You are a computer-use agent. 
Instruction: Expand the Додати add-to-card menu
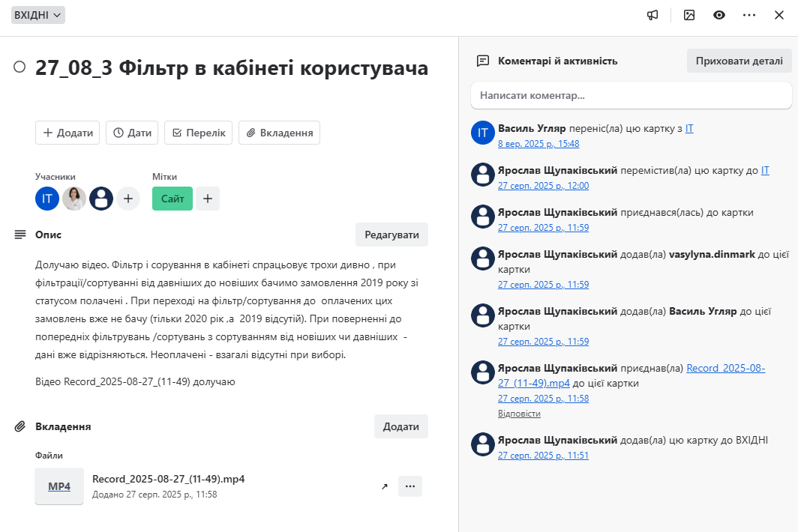(67, 133)
